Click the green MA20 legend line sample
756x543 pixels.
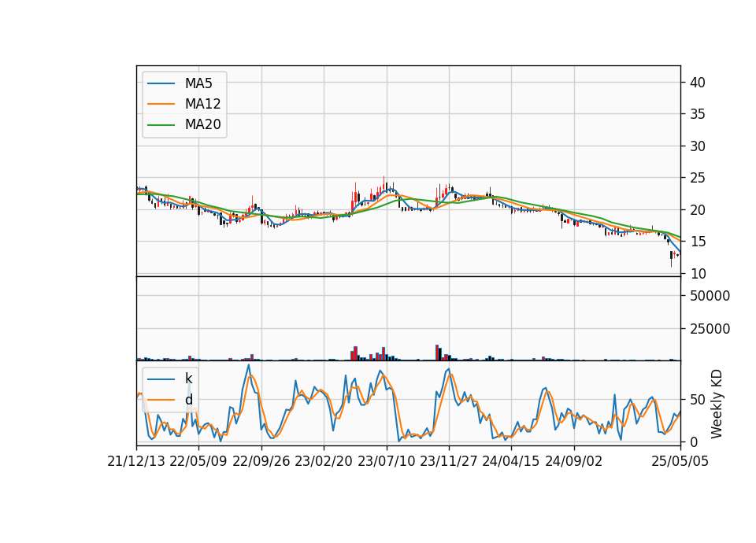tap(161, 125)
